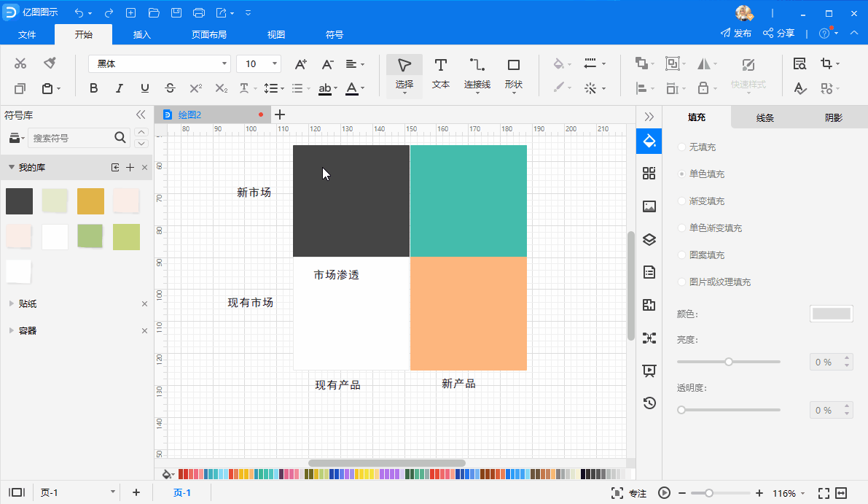
Task: Click the Undo arrow
Action: point(79,12)
